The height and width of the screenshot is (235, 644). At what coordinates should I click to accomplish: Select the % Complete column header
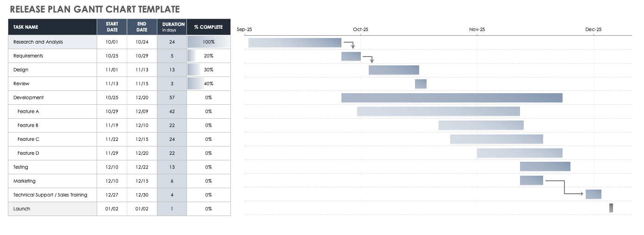coord(208,27)
